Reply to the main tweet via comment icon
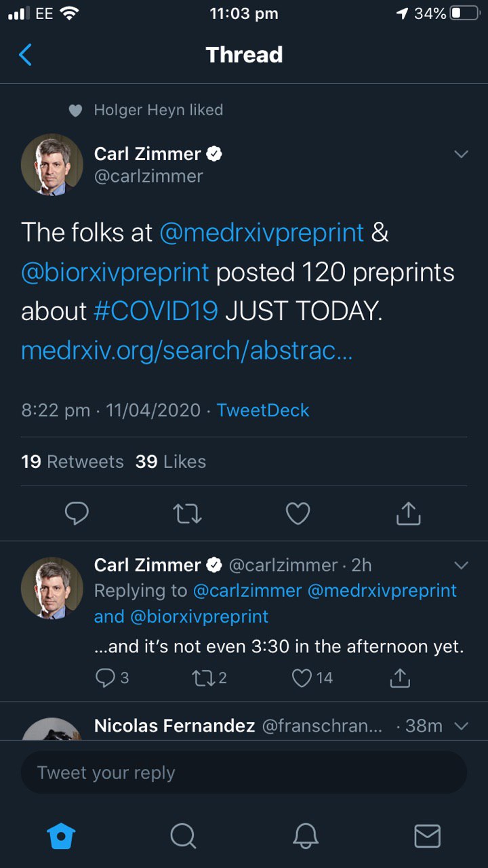 coord(77,513)
